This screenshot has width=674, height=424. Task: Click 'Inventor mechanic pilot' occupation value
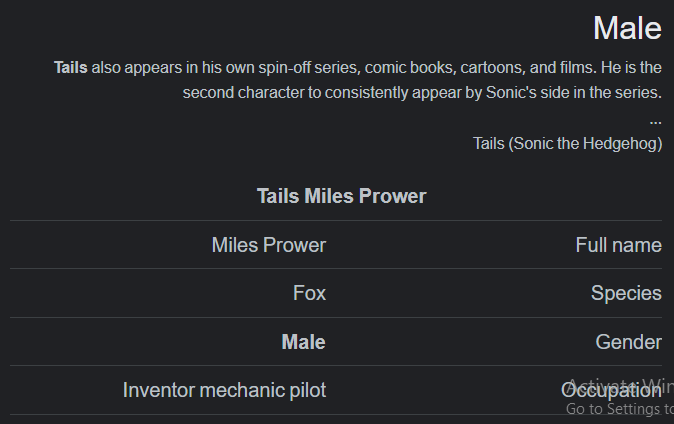[x=224, y=390]
